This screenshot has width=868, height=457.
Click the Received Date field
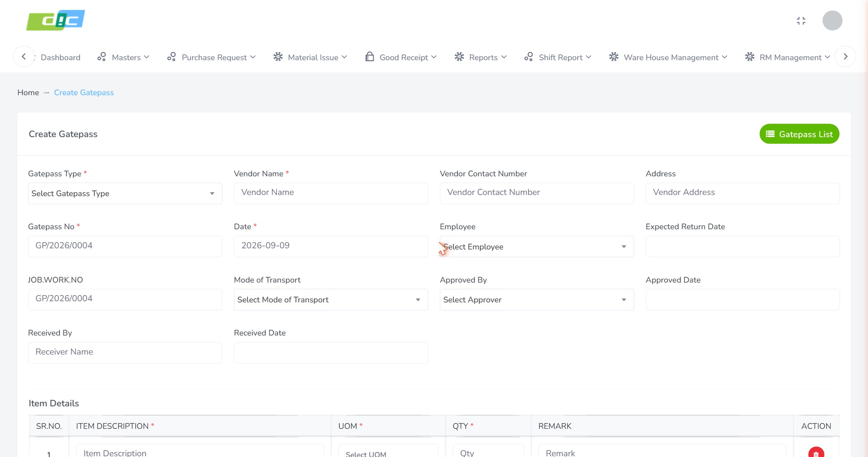click(331, 353)
